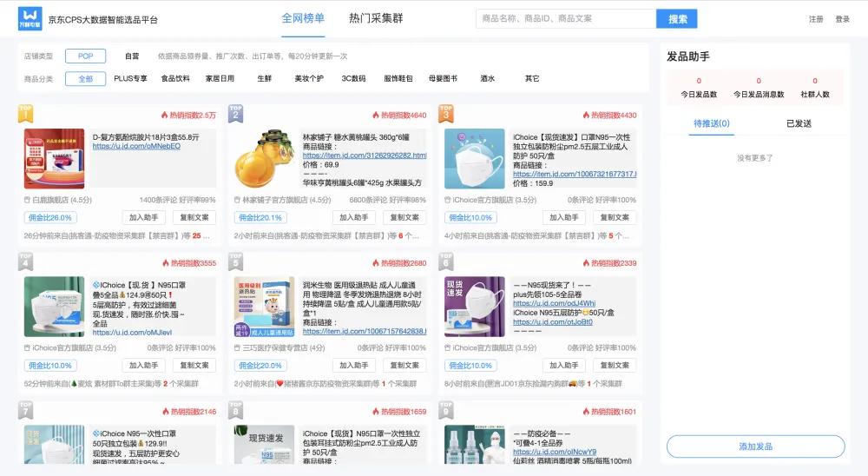The height and width of the screenshot is (476, 868).
Task: Click 加入助手 on 三巧医疗 card
Action: tap(354, 366)
